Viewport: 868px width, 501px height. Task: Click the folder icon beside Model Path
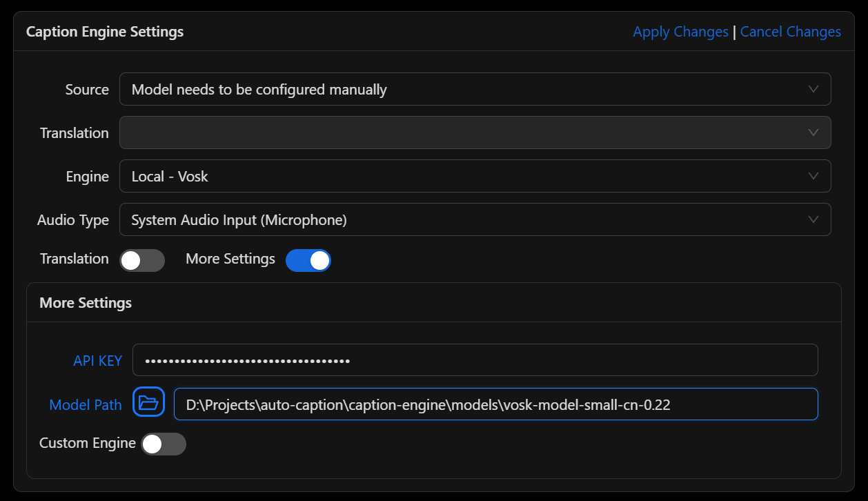(148, 402)
